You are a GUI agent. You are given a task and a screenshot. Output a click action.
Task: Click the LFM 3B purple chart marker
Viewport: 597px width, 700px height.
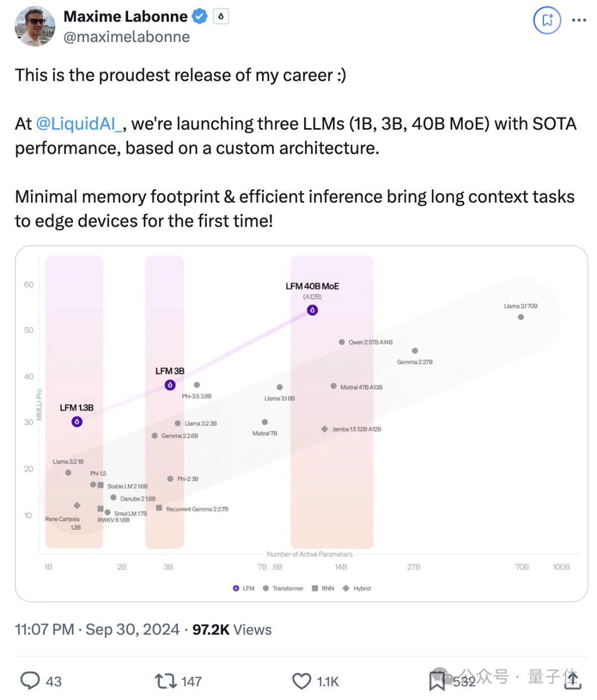click(x=170, y=385)
